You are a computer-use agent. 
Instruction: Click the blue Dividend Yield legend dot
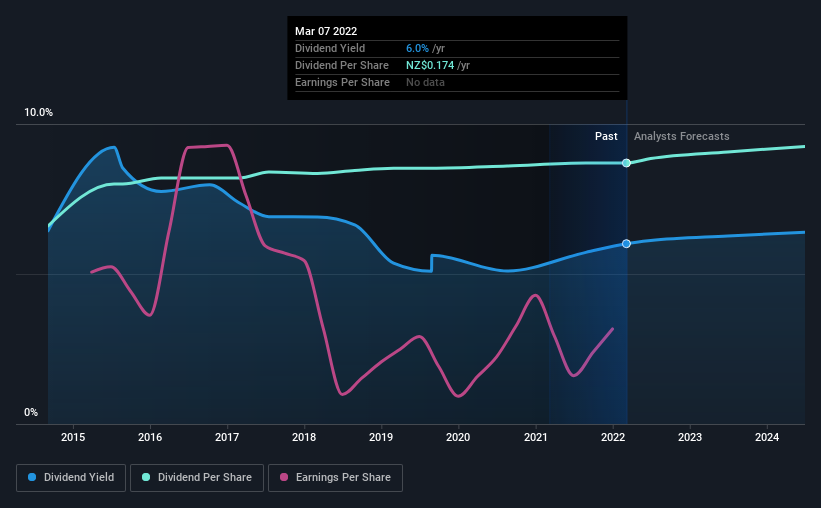tap(32, 477)
